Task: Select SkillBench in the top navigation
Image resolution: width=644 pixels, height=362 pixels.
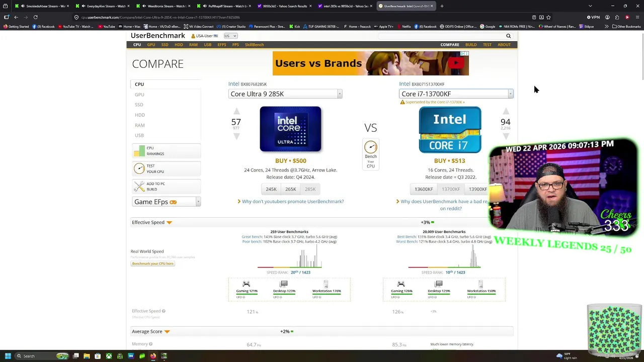Action: 254,45
